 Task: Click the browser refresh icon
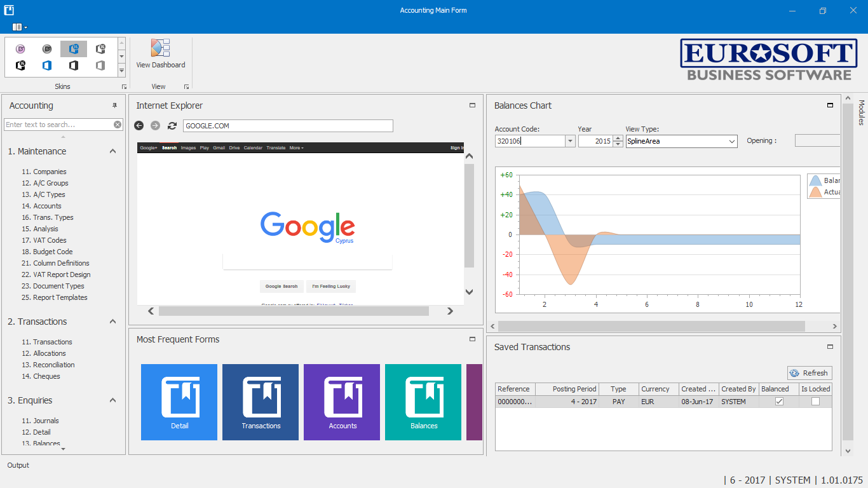point(172,126)
